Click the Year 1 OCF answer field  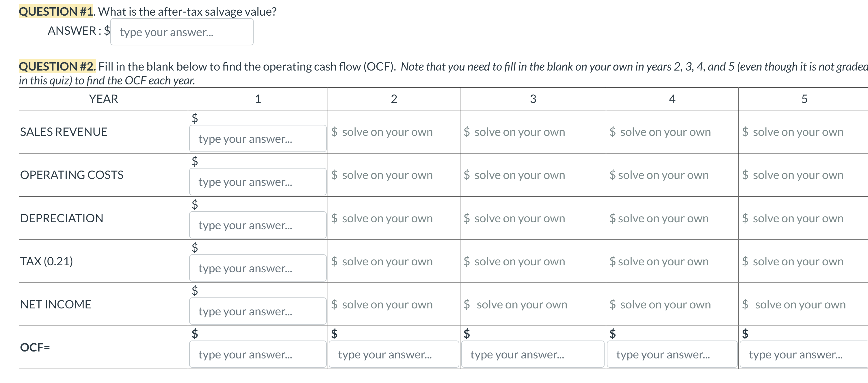257,354
